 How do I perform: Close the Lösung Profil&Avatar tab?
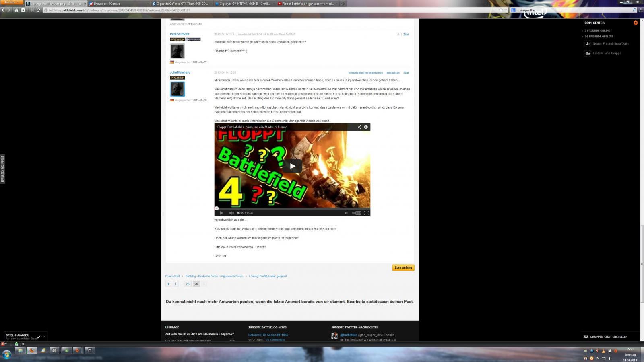click(85, 4)
